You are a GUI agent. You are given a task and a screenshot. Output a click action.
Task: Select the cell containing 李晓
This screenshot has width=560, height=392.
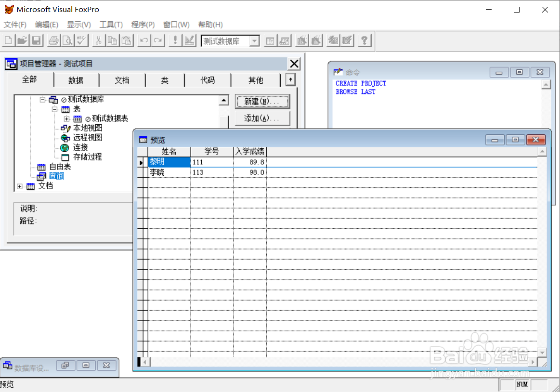[x=169, y=172]
